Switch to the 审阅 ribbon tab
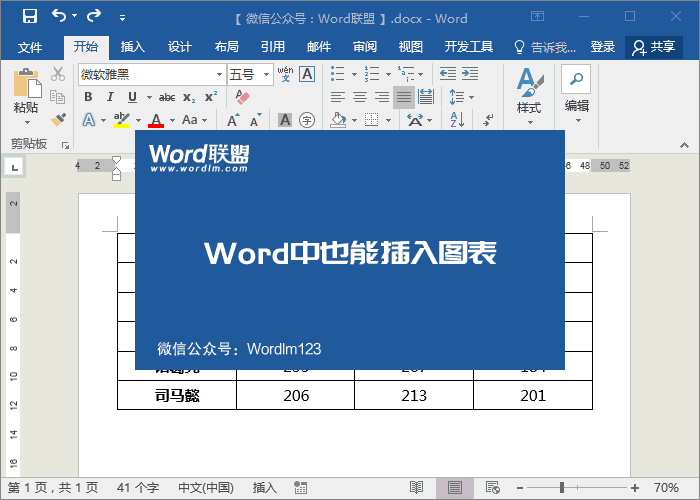This screenshot has width=700, height=500. pos(365,47)
